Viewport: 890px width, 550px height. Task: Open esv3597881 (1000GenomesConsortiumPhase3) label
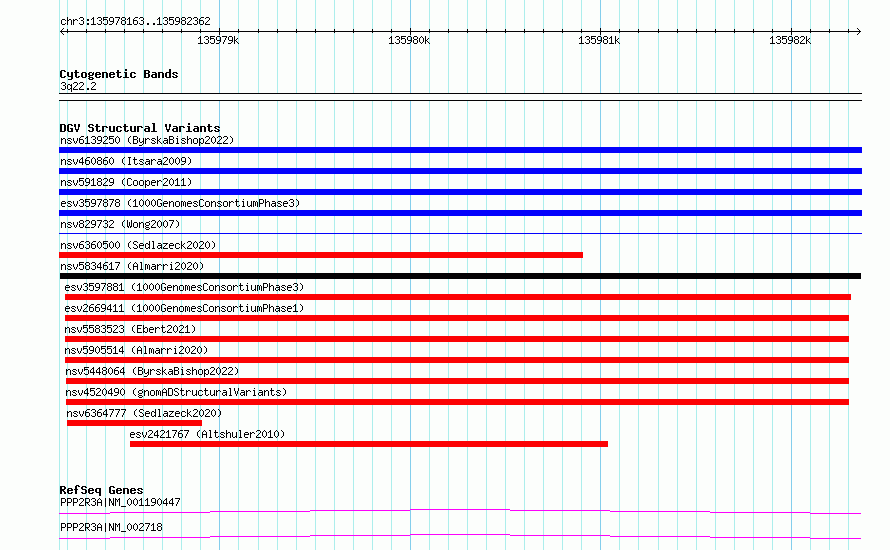click(184, 287)
